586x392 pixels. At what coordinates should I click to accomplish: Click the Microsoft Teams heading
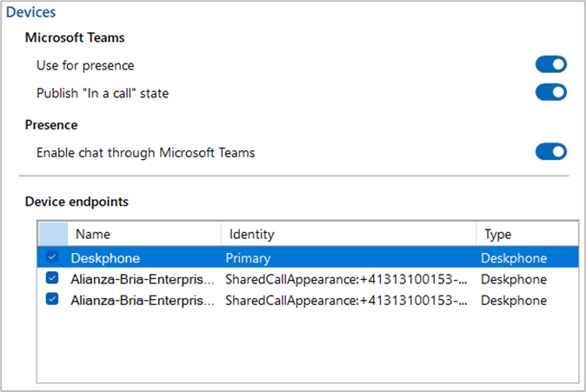75,37
